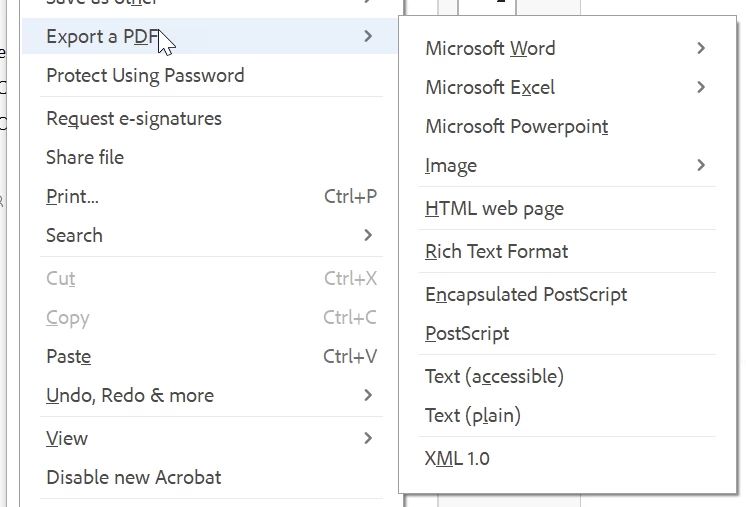
Task: Expand Undo, Redo & more chevron
Action: click(368, 395)
